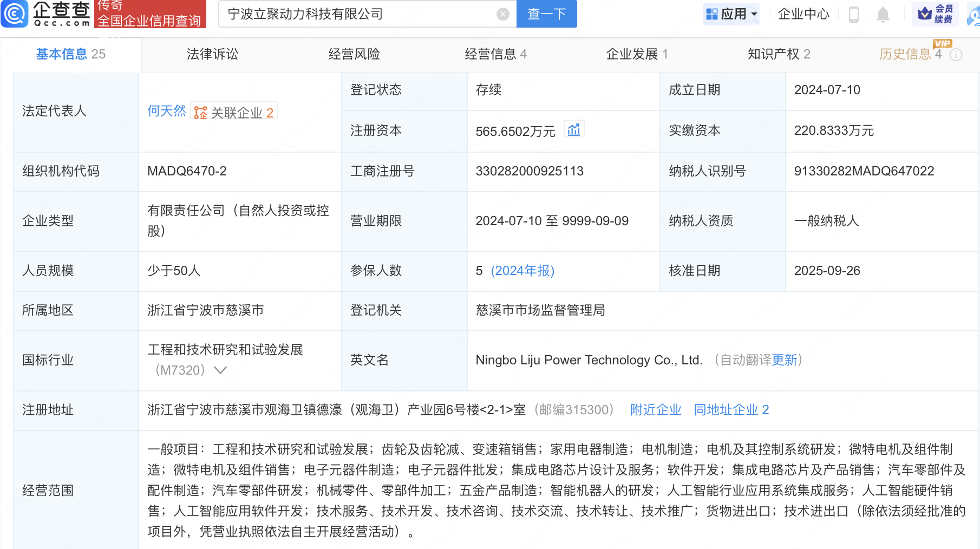Open the 附近企业 link
The image size is (980, 549).
[655, 410]
